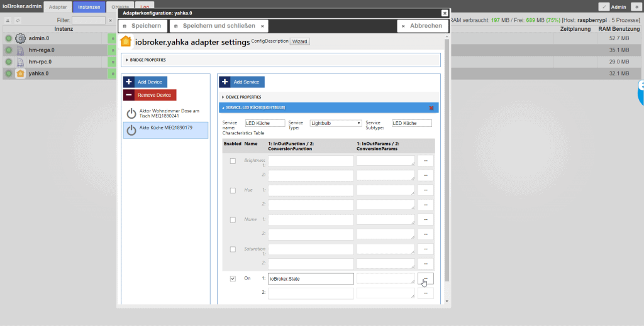The width and height of the screenshot is (644, 326).
Task: Uncheck the On characteristic checkbox
Action: [233, 279]
